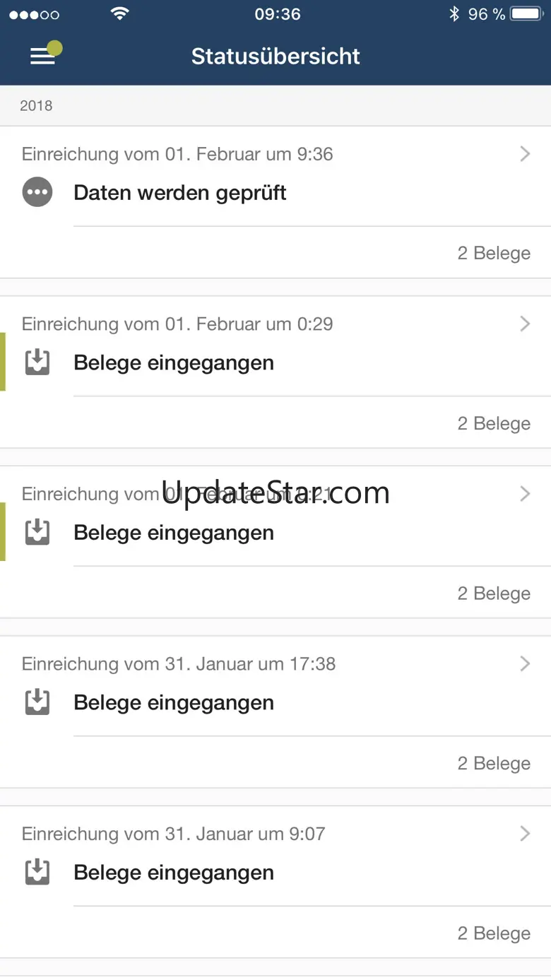The width and height of the screenshot is (551, 980).
Task: Open 'Daten werden geprüft' submission entry
Action: coord(179,193)
